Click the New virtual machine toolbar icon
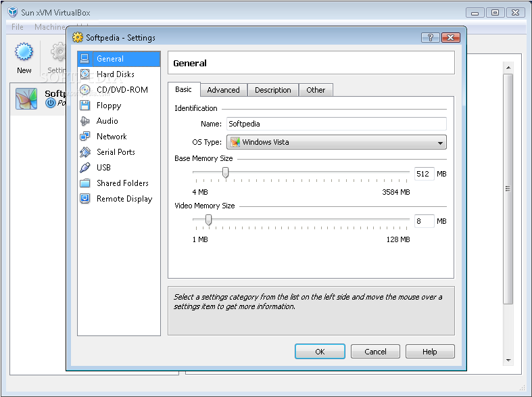 coord(24,51)
